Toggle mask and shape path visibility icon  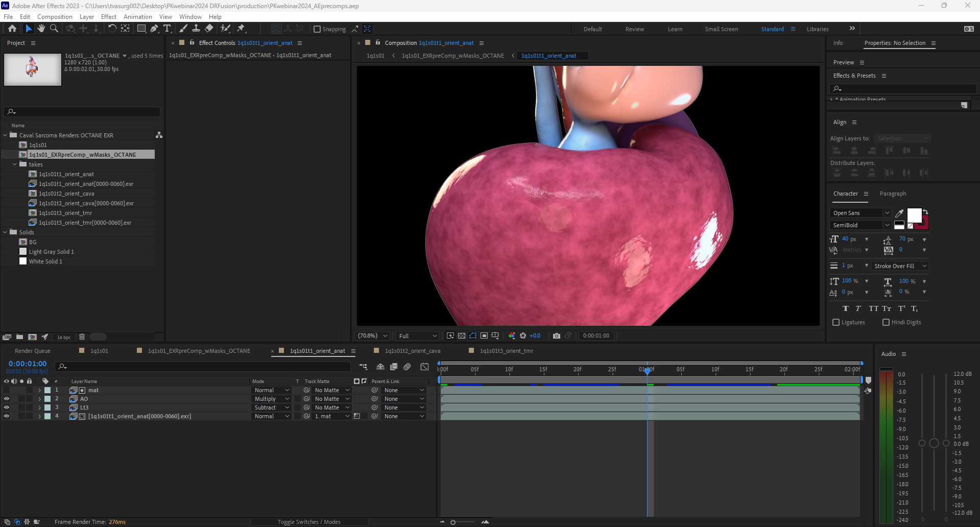[473, 336]
